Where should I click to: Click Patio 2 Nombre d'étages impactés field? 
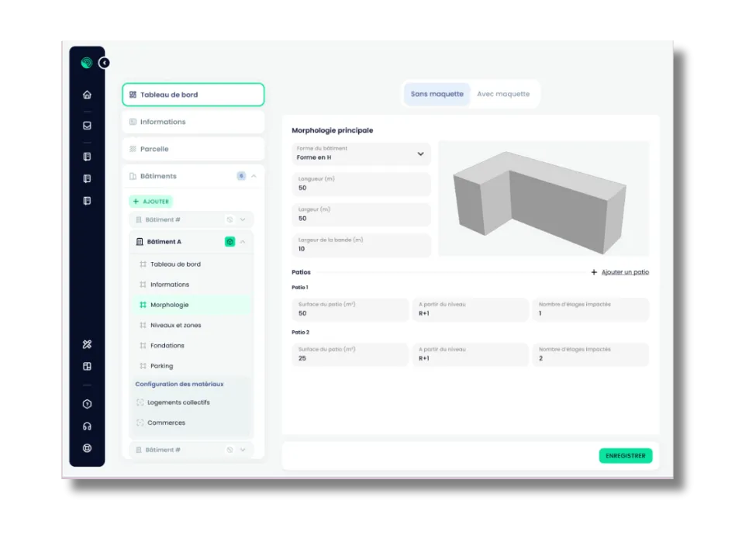pos(591,354)
